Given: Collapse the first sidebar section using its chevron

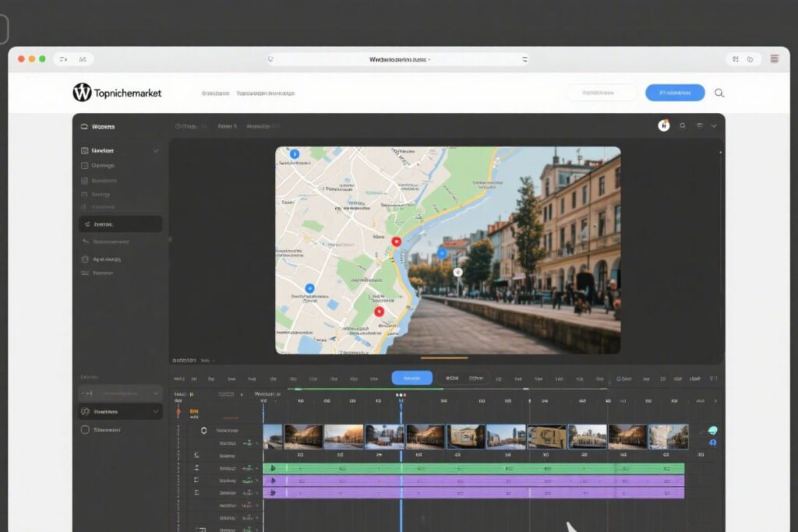Looking at the screenshot, I should coord(156,150).
